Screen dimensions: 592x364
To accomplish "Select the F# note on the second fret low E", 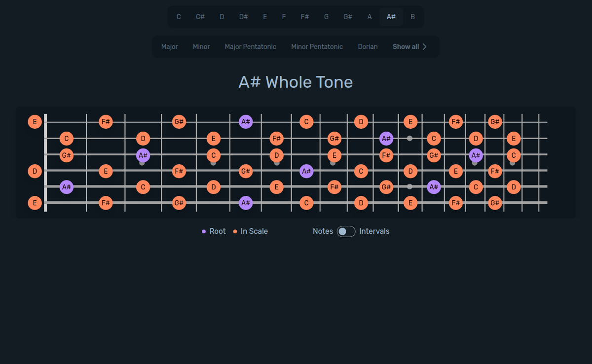I will 106,203.
